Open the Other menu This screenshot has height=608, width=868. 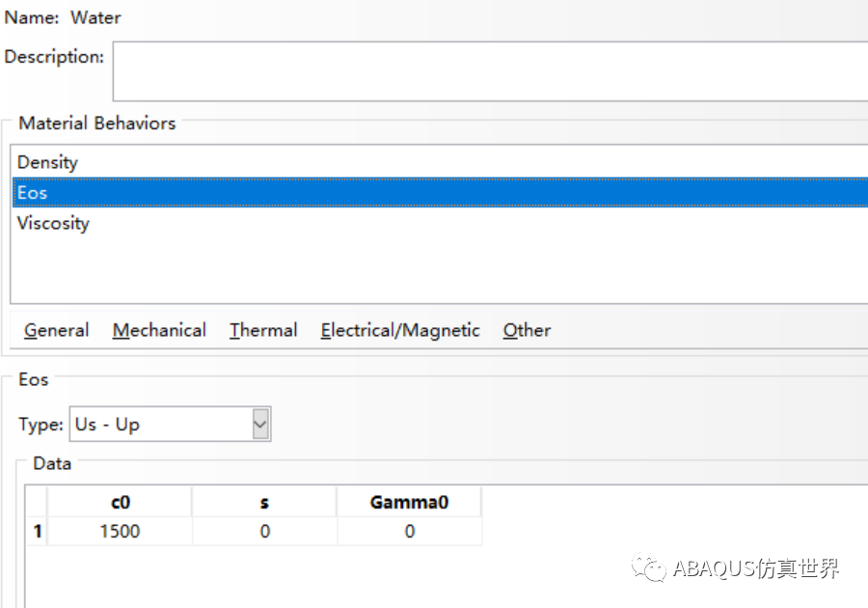coord(527,331)
